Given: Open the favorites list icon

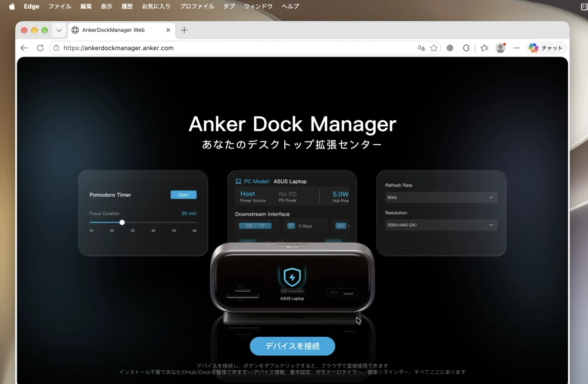Looking at the screenshot, I should coord(484,48).
